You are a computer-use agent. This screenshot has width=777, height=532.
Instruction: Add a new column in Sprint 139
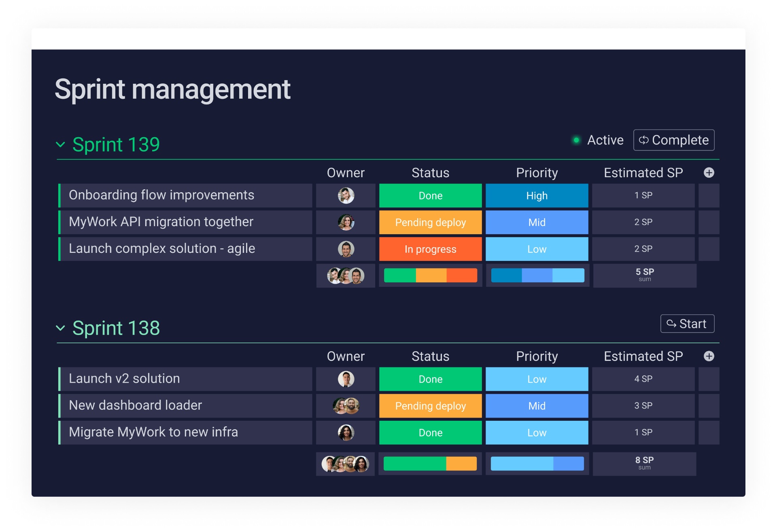709,172
